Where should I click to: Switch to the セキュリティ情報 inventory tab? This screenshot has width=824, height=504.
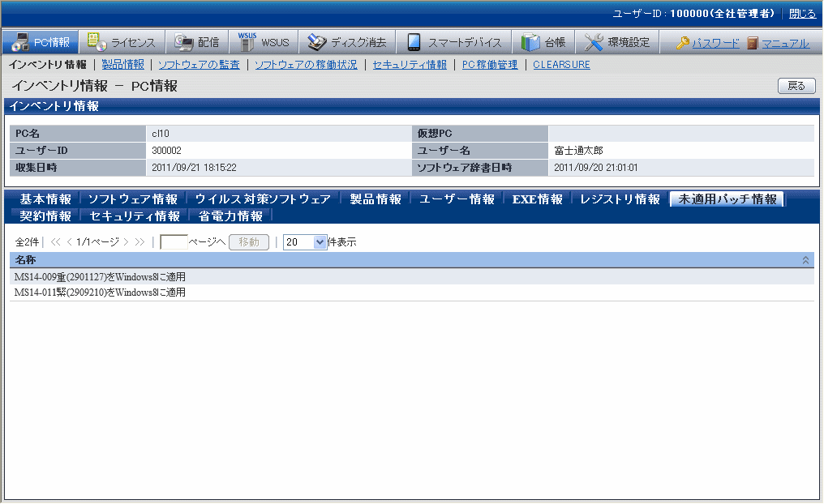point(135,216)
